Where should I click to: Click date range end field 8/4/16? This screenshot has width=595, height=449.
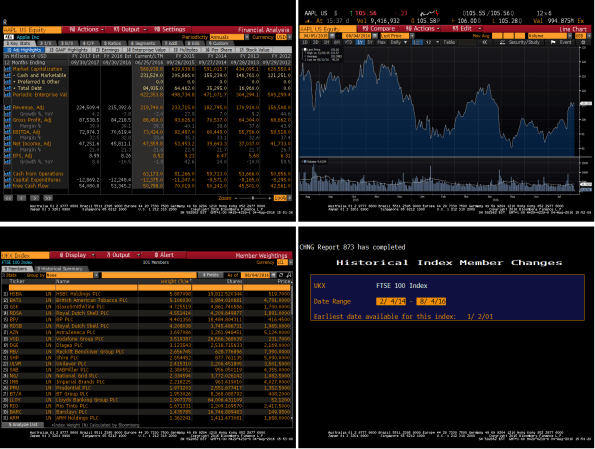[x=431, y=301]
